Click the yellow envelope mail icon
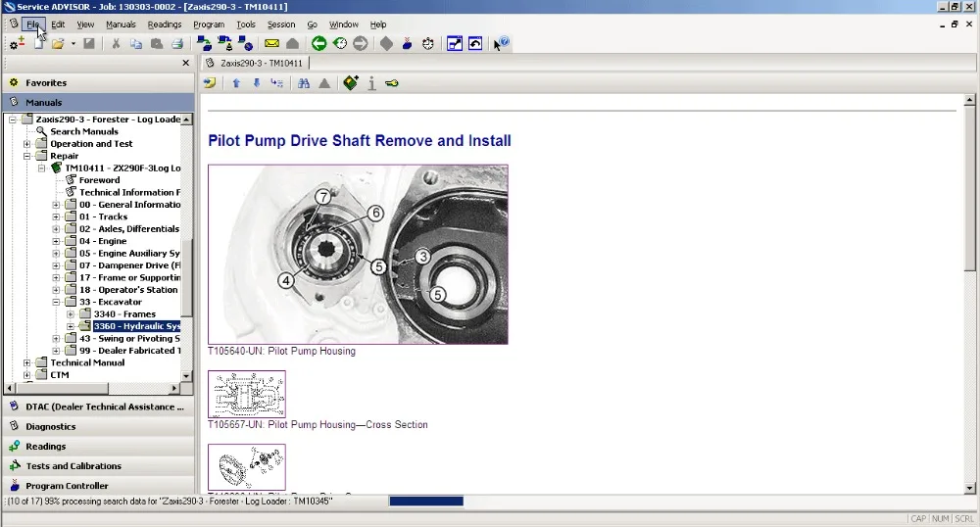980x527 pixels. click(271, 43)
